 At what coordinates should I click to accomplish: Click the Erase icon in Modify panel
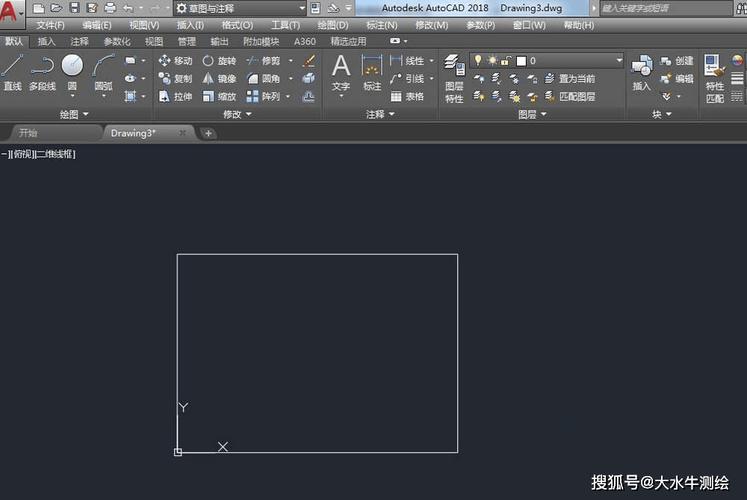[309, 60]
